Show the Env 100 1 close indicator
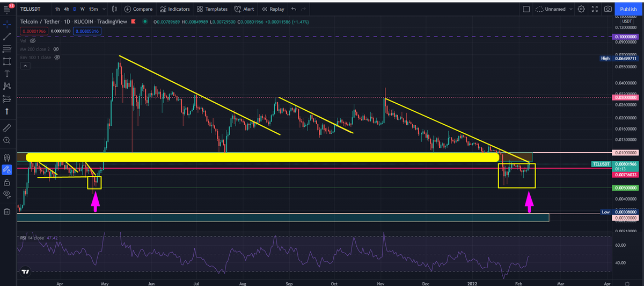 pyautogui.click(x=57, y=56)
